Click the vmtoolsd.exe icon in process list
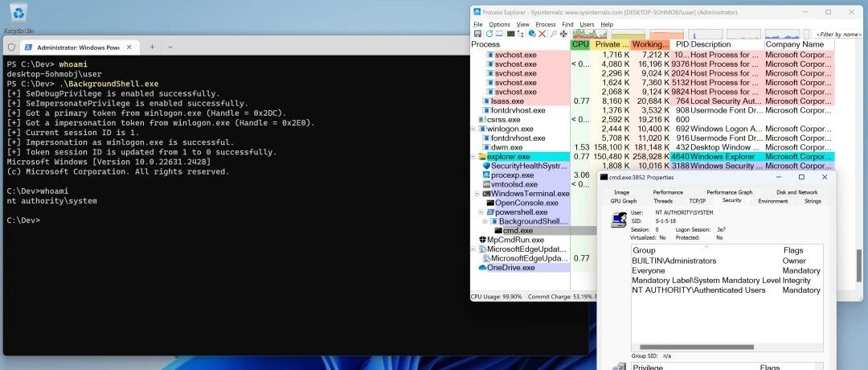Viewport: 868px width, 370px height. tap(486, 184)
